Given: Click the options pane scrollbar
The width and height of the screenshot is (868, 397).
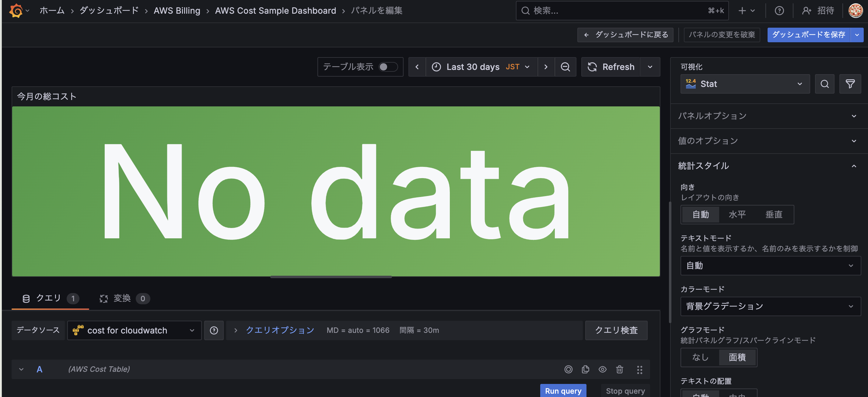Looking at the screenshot, I should (x=670, y=262).
